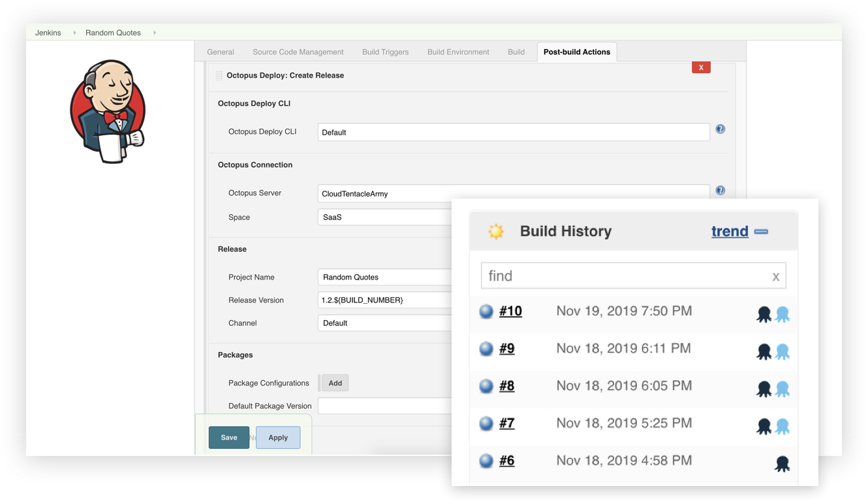The image size is (868, 503).
Task: Click the sun weather icon in Build History
Action: 496,231
